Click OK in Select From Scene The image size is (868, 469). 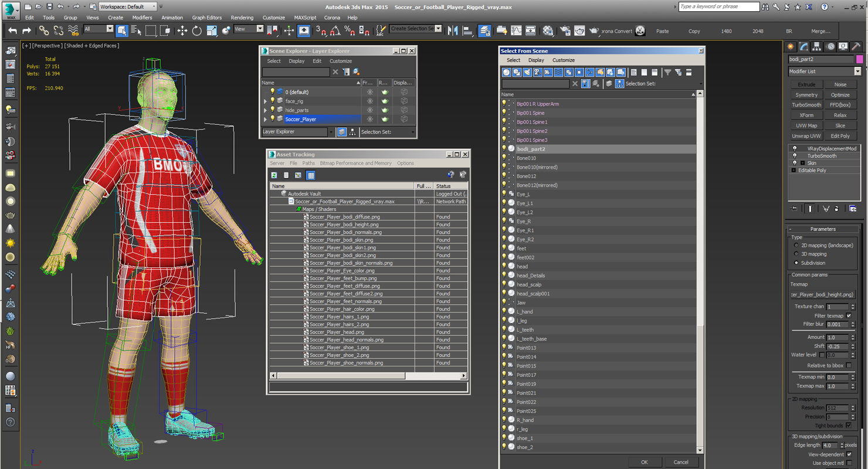point(644,462)
